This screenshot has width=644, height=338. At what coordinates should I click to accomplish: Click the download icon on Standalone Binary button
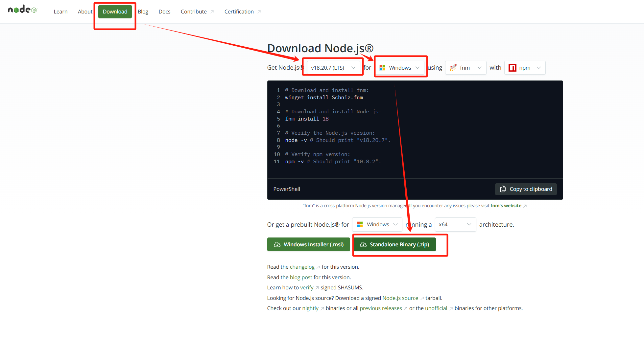[363, 244]
